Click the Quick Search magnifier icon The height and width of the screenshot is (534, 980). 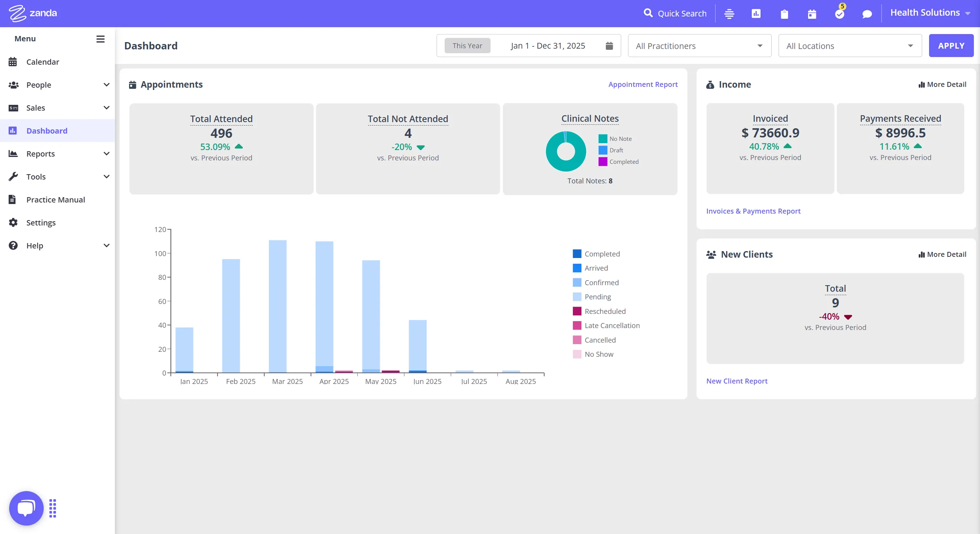[x=648, y=13]
